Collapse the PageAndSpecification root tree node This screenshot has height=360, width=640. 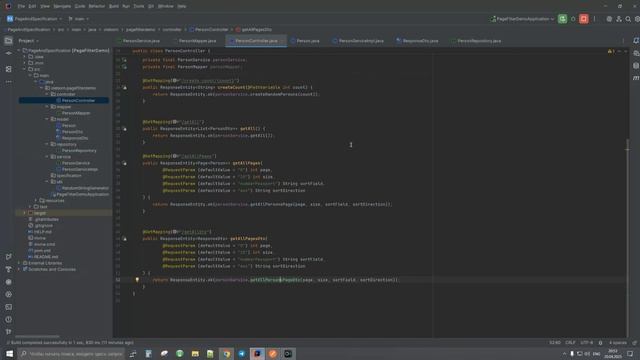tap(19, 51)
